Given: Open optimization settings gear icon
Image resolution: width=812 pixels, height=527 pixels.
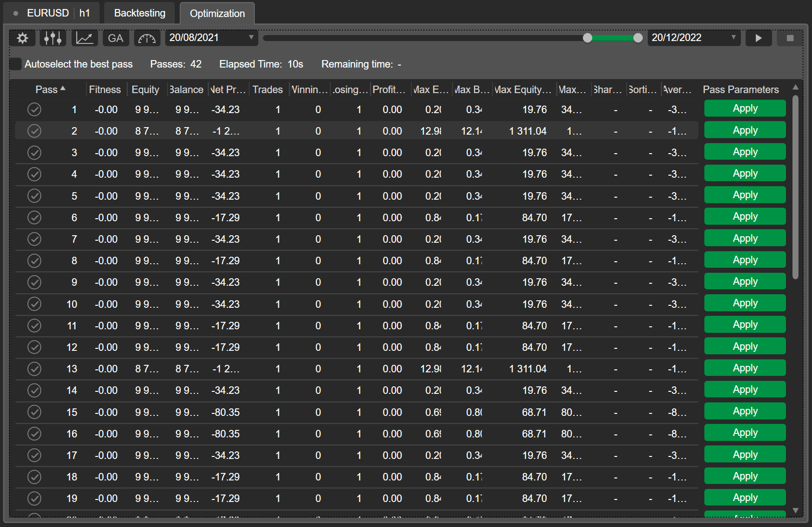Looking at the screenshot, I should point(23,38).
